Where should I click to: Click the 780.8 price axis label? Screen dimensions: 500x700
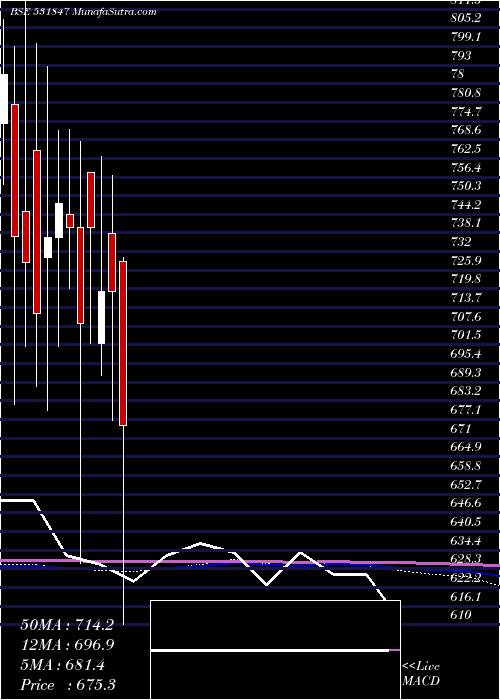[x=466, y=93]
